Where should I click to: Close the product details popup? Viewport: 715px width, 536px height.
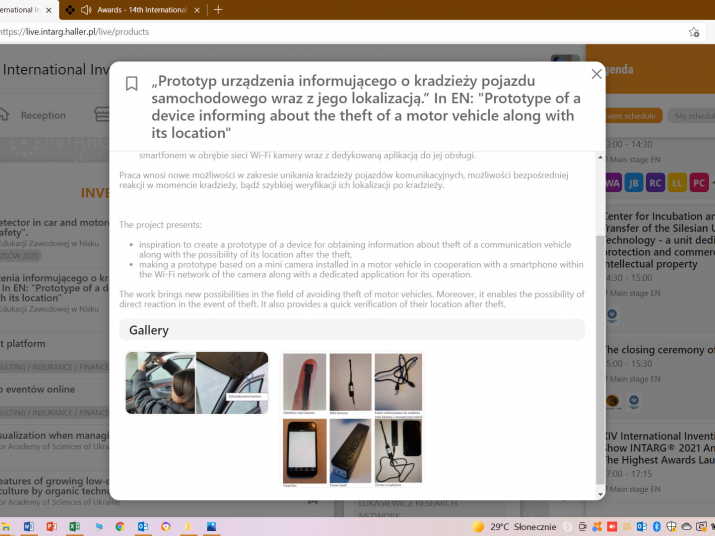[597, 74]
